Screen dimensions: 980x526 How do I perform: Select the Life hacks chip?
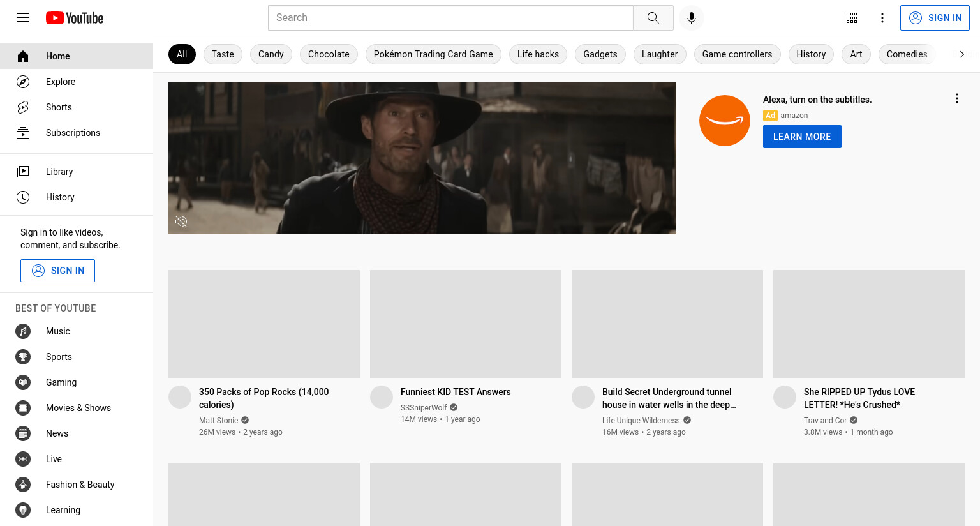(538, 54)
